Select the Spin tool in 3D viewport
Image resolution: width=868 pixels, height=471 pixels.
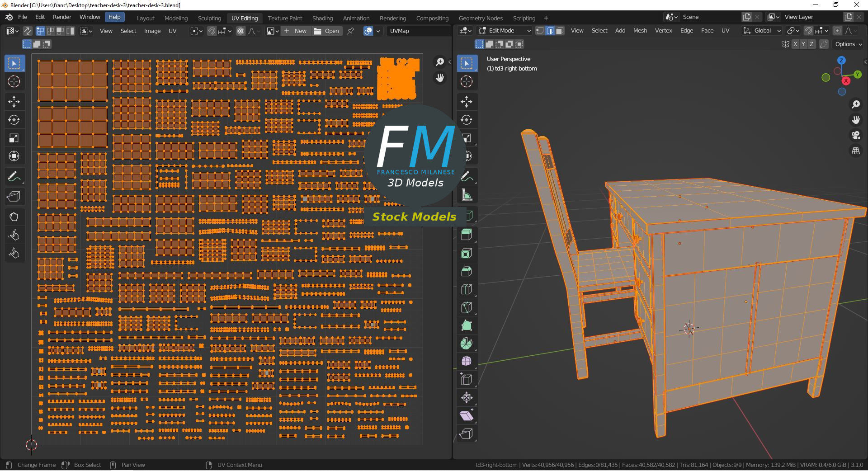click(x=467, y=344)
